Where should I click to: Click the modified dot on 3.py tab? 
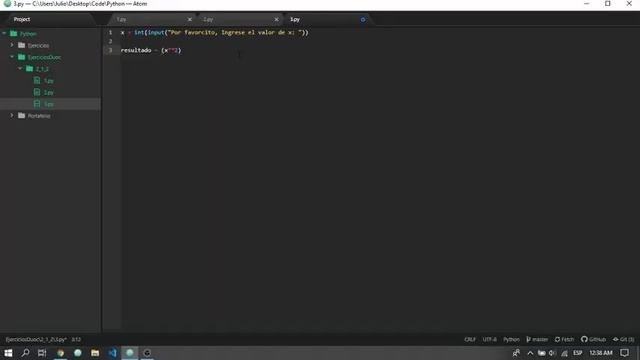pos(363,19)
